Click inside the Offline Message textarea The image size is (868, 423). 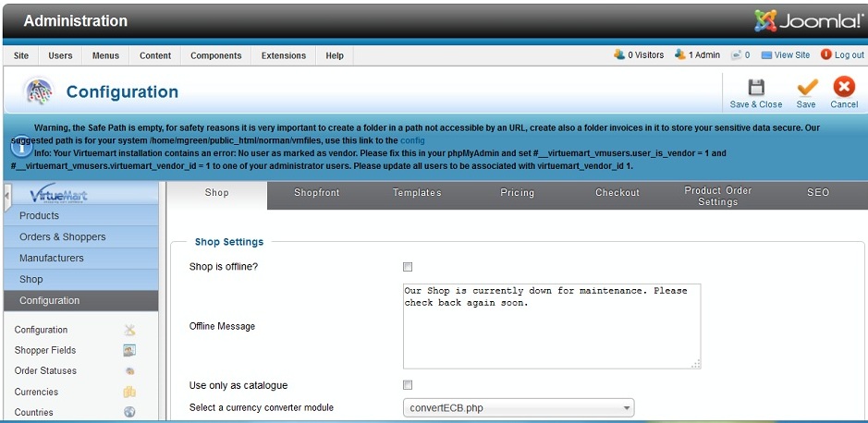(x=551, y=325)
